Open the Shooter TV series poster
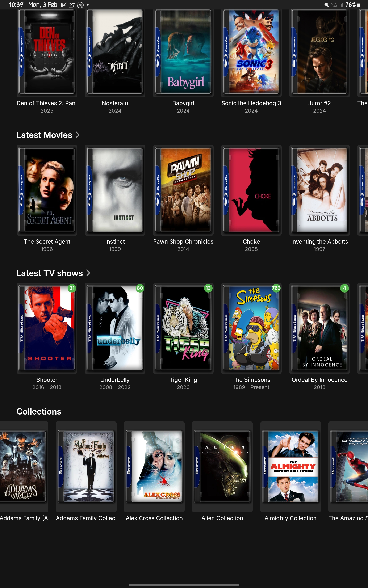The image size is (368, 588). click(x=47, y=328)
